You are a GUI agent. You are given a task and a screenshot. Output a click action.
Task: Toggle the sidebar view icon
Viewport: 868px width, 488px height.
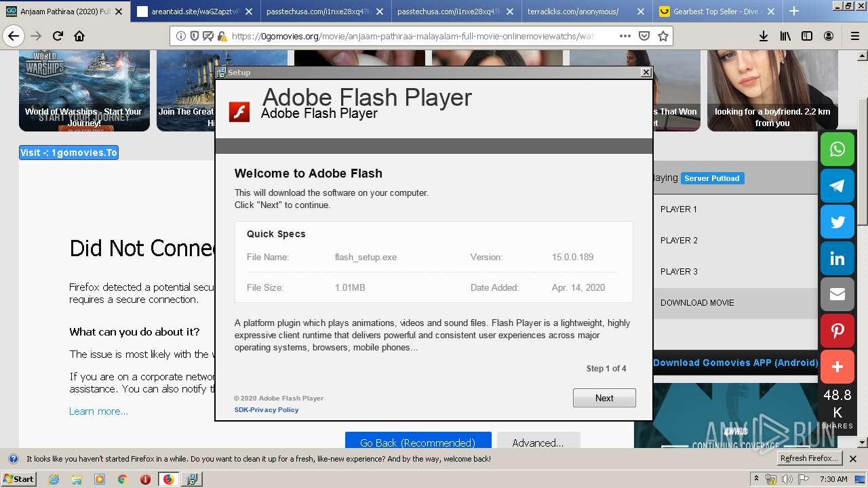tap(807, 36)
